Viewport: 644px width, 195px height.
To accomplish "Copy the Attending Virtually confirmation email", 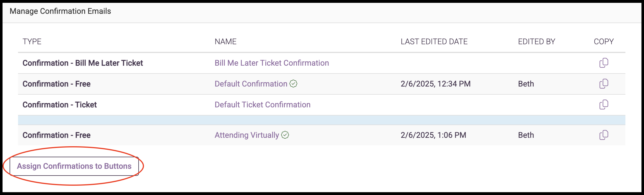I will (x=604, y=135).
